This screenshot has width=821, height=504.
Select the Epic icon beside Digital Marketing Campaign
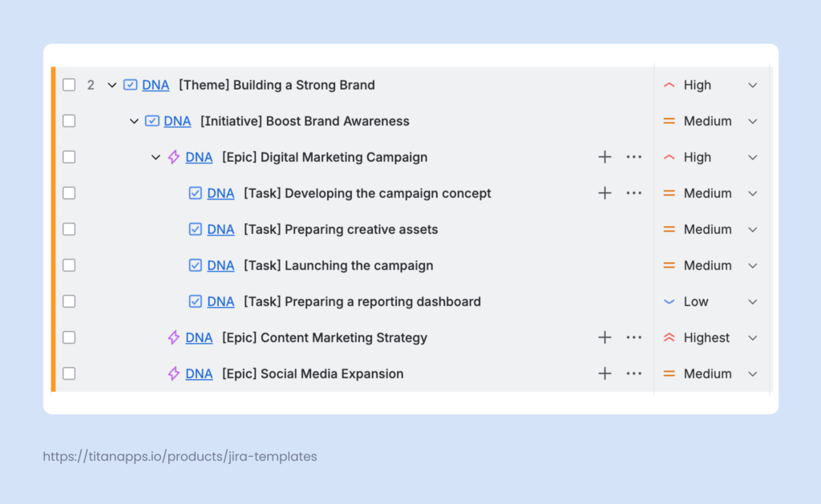click(x=173, y=157)
